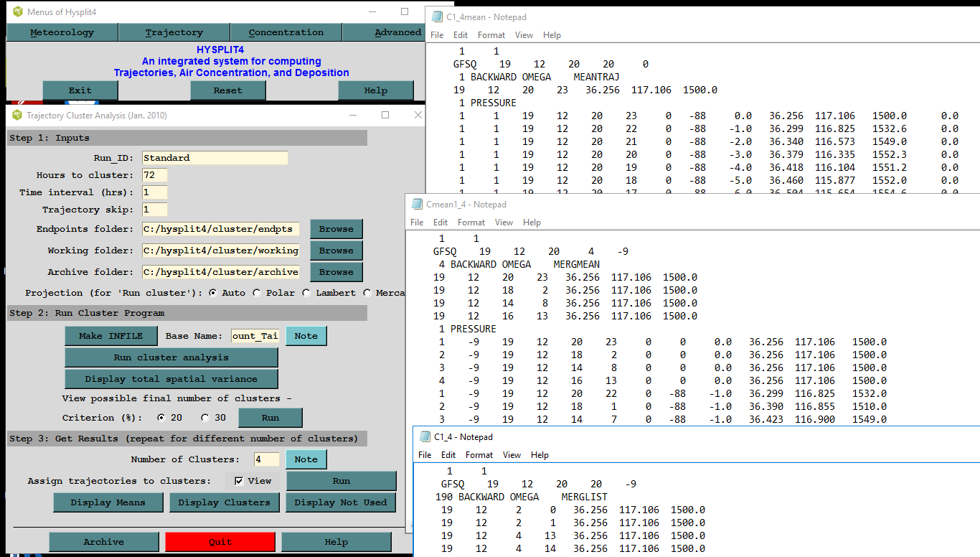Click the Display Clusters button
The image size is (980, 557).
[x=225, y=502]
